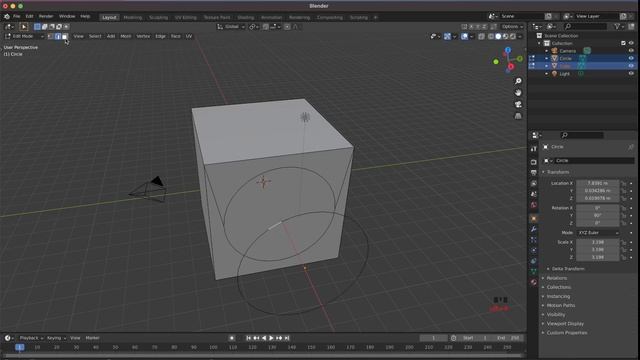The width and height of the screenshot is (640, 360).
Task: Click the Location X value field
Action: click(x=598, y=183)
